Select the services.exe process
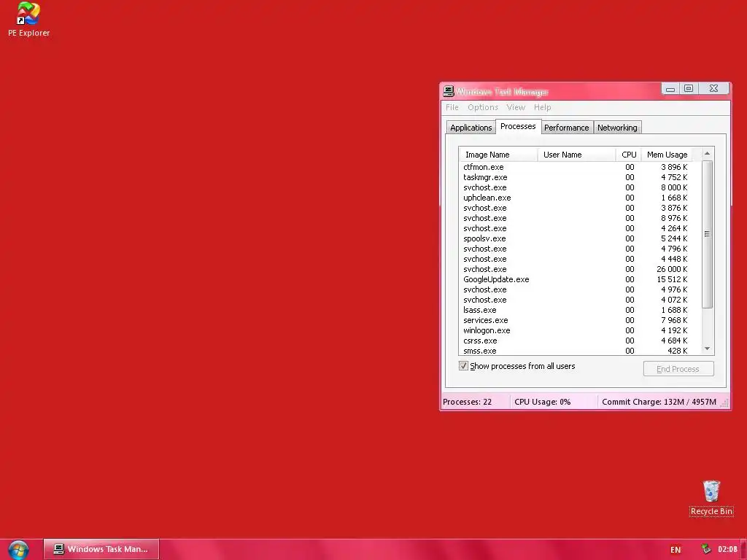747x560 pixels. point(576,321)
